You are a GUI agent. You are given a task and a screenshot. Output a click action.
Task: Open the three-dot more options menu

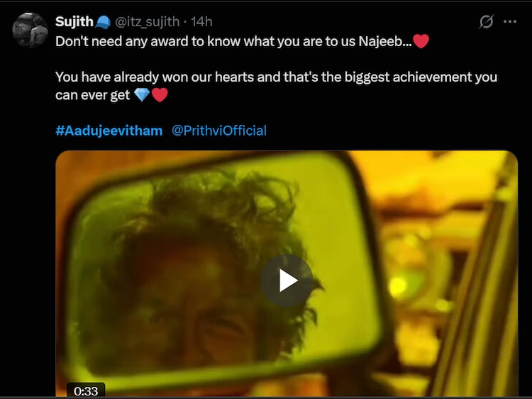pyautogui.click(x=510, y=22)
